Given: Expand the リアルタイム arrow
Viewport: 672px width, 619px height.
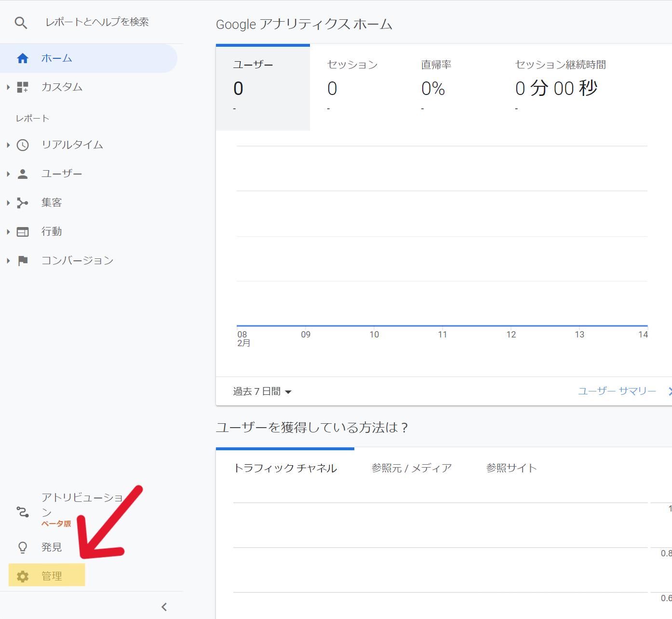Looking at the screenshot, I should click(x=8, y=145).
